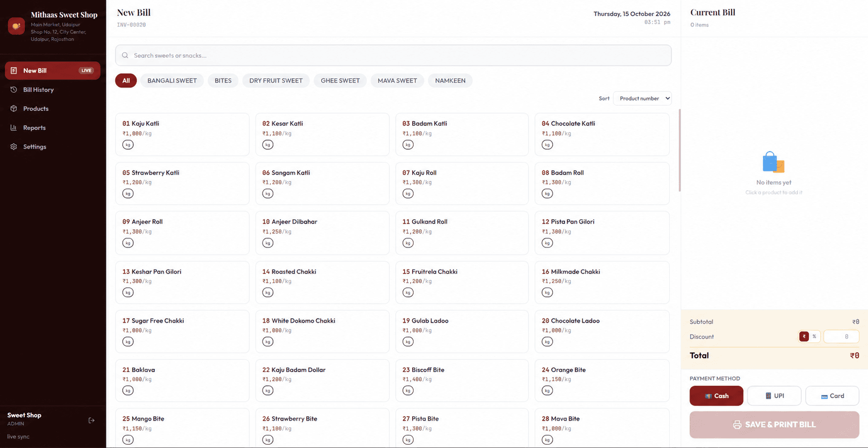The width and height of the screenshot is (868, 448).
Task: Click the kg unit badge on Kaju Katli
Action: pos(128,145)
